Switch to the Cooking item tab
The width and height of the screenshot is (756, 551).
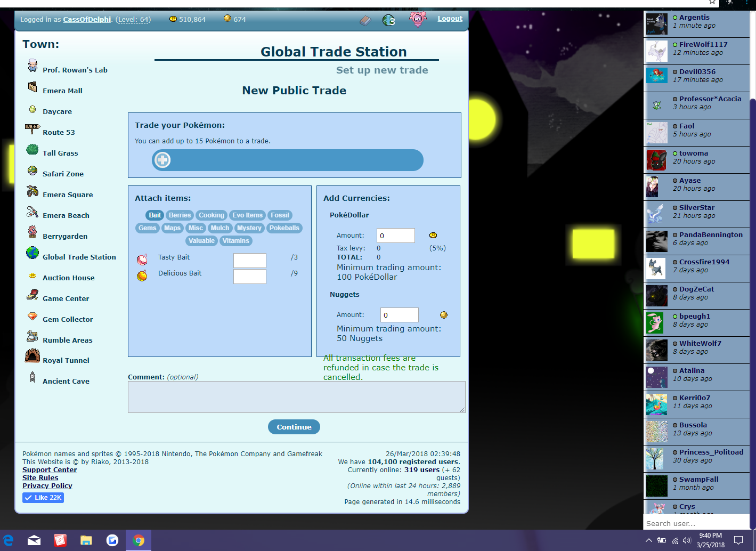pos(212,215)
